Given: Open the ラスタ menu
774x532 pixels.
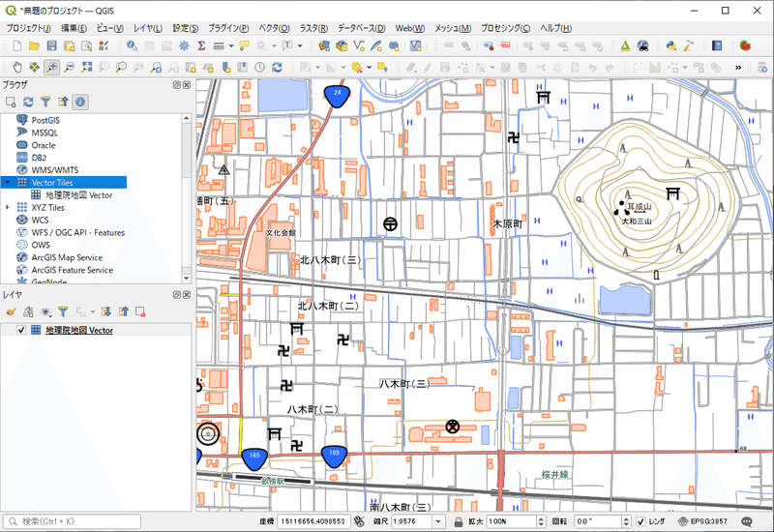Looking at the screenshot, I should point(313,28).
